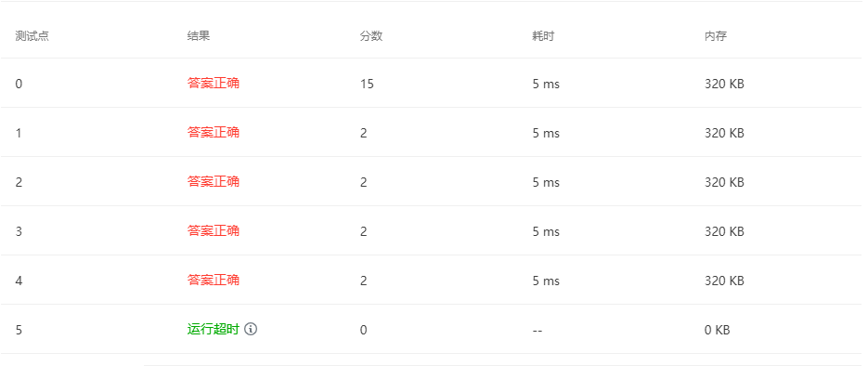Click 答案正确 result for test point 1
The width and height of the screenshot is (868, 366).
point(214,132)
